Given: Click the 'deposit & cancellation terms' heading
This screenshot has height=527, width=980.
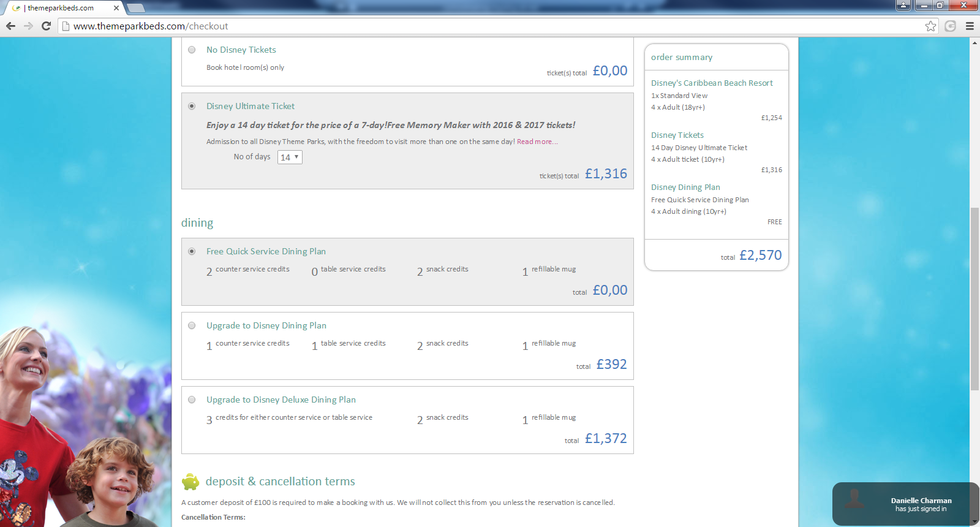Looking at the screenshot, I should [x=281, y=481].
